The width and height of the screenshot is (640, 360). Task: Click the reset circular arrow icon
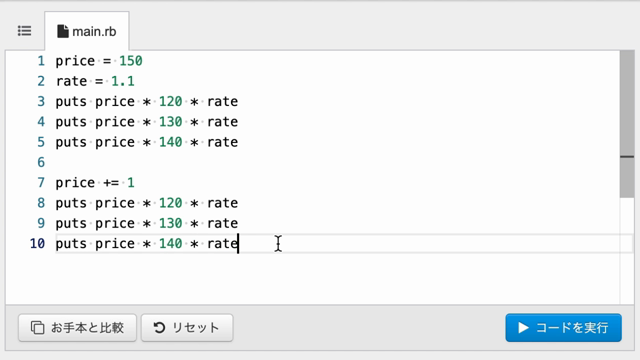159,327
